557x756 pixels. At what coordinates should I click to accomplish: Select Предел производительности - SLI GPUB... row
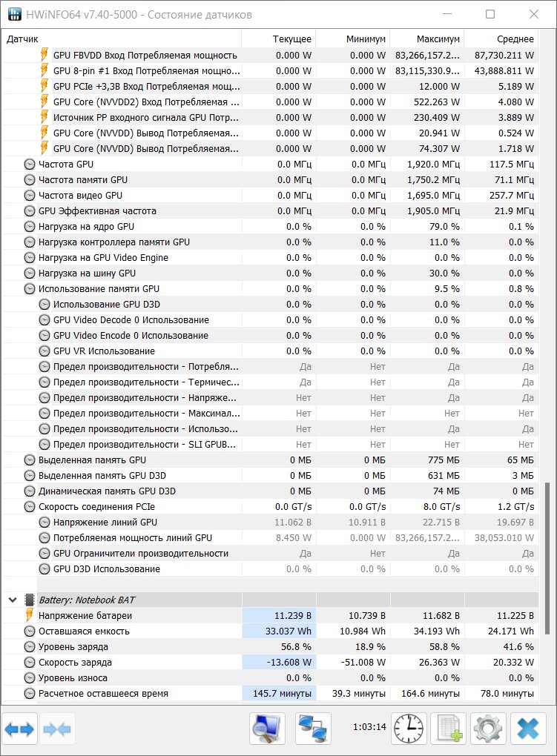click(x=270, y=444)
